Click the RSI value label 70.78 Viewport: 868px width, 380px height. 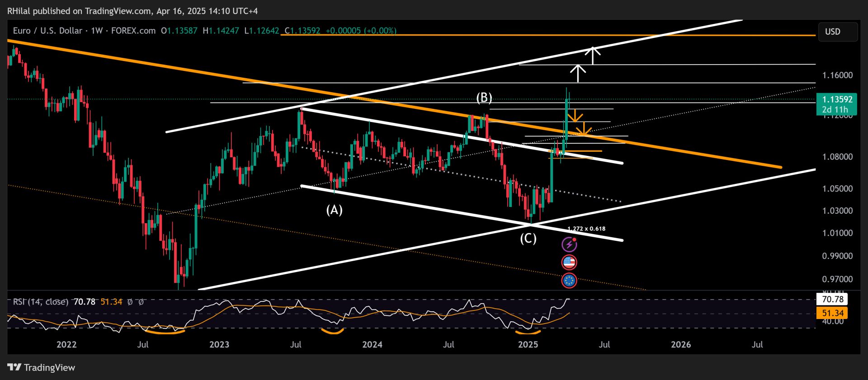tap(832, 299)
